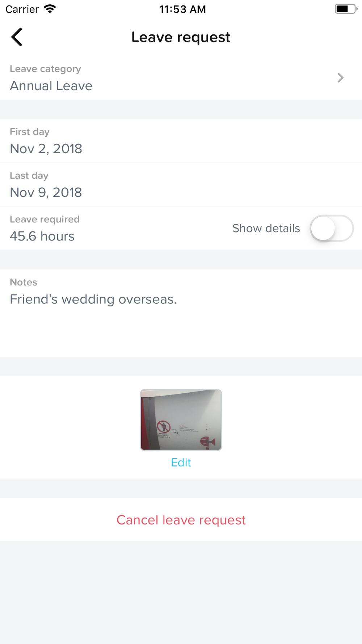Tap the Leave category label
The image size is (362, 644).
pyautogui.click(x=45, y=69)
